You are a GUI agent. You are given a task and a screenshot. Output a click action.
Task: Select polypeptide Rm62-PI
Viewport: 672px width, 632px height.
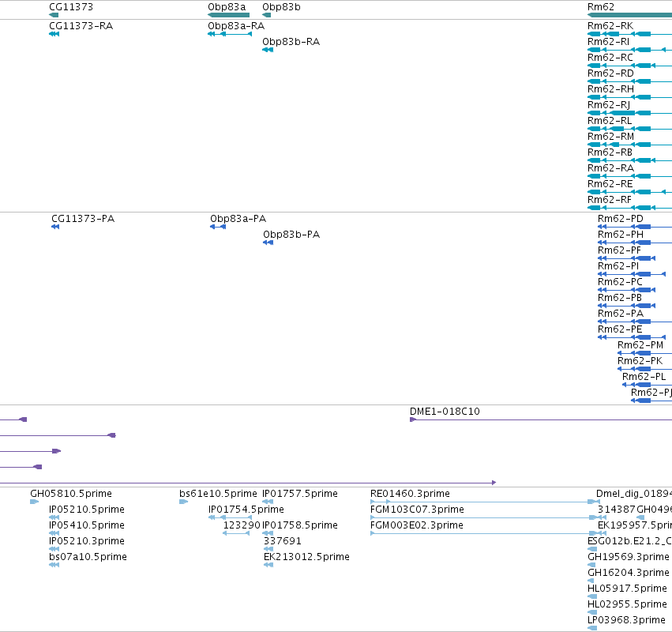coord(618,266)
